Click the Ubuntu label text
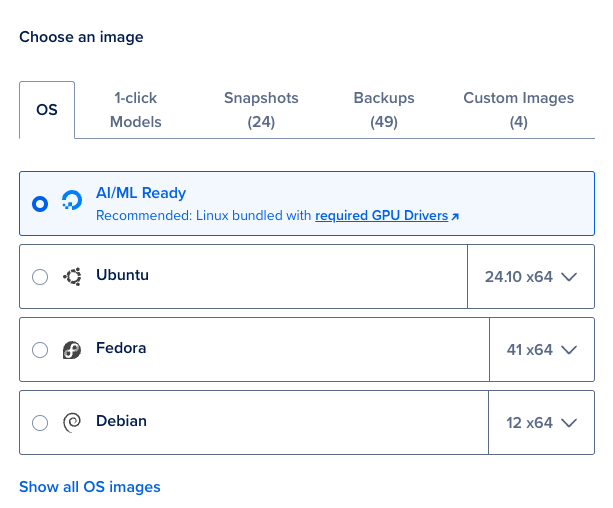Image resolution: width=613 pixels, height=508 pixels. pyautogui.click(x=122, y=274)
